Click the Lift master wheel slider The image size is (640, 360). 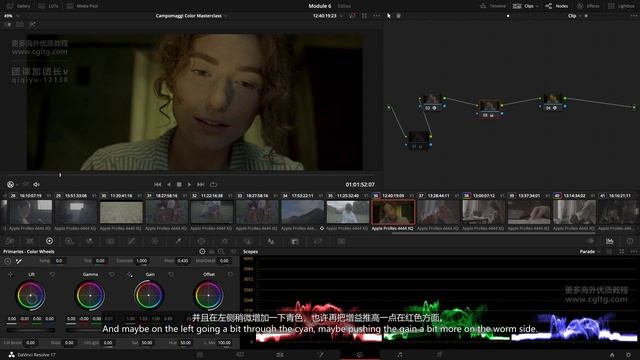point(31,329)
